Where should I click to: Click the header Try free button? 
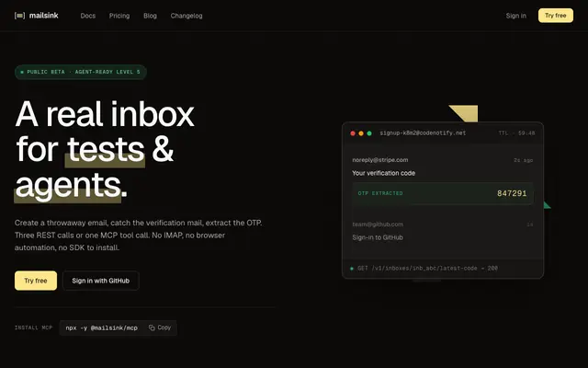pyautogui.click(x=555, y=16)
